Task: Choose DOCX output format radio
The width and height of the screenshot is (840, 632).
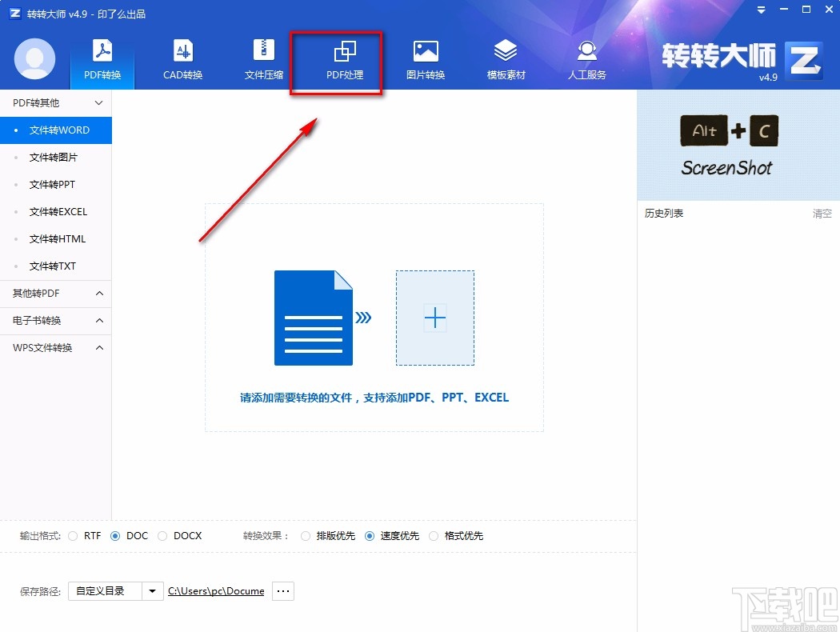Action: tap(163, 536)
